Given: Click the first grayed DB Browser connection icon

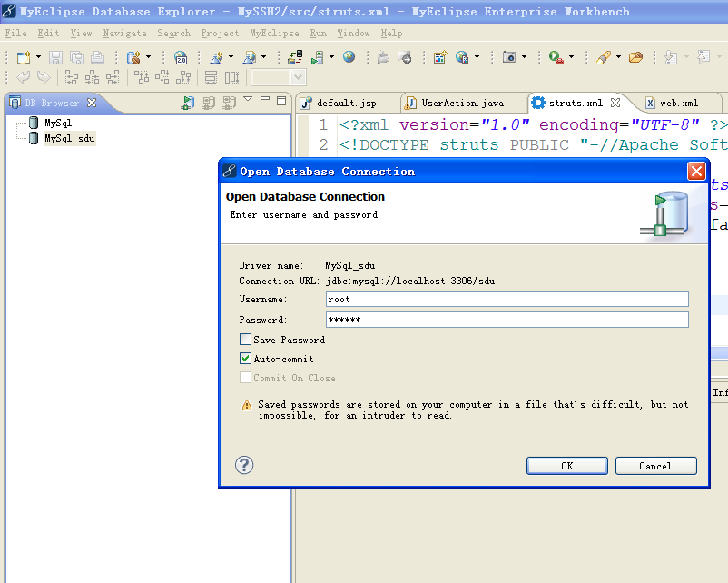Looking at the screenshot, I should 209,103.
